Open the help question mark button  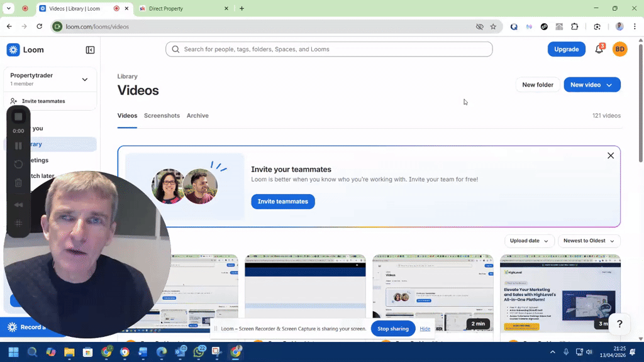619,324
